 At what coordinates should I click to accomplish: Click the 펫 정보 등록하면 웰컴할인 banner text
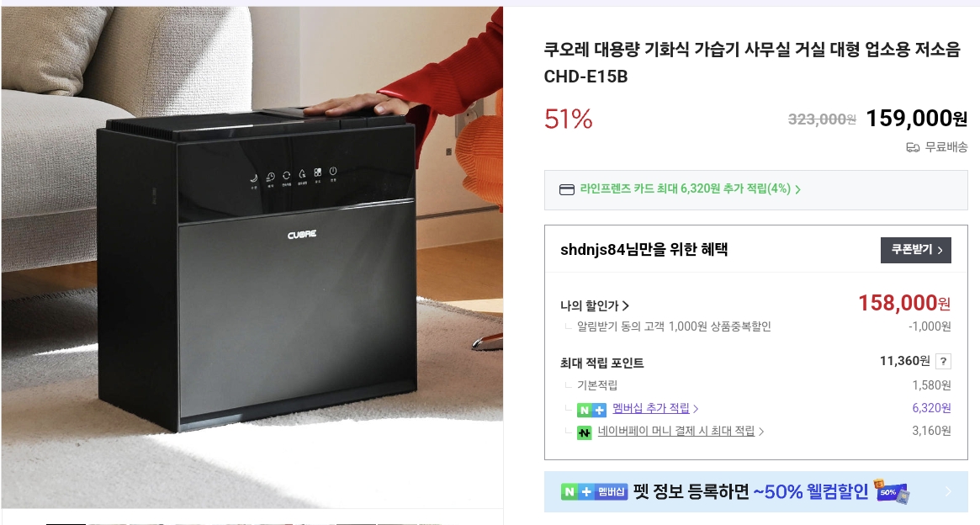tap(750, 492)
